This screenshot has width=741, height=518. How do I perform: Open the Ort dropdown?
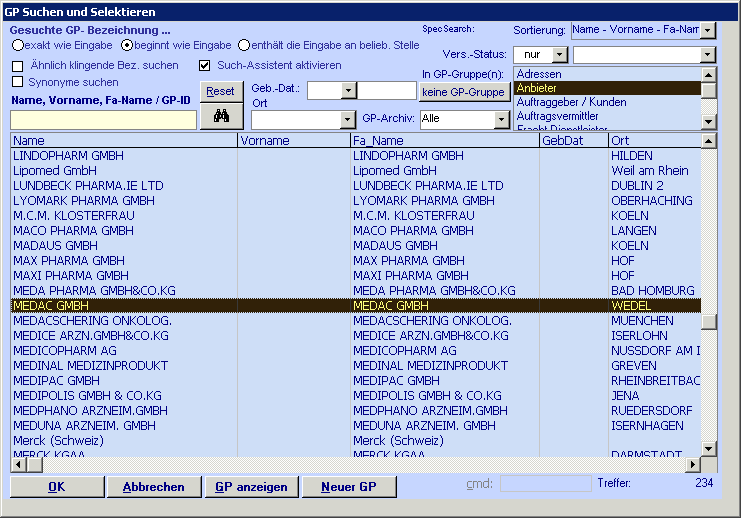pyautogui.click(x=347, y=120)
